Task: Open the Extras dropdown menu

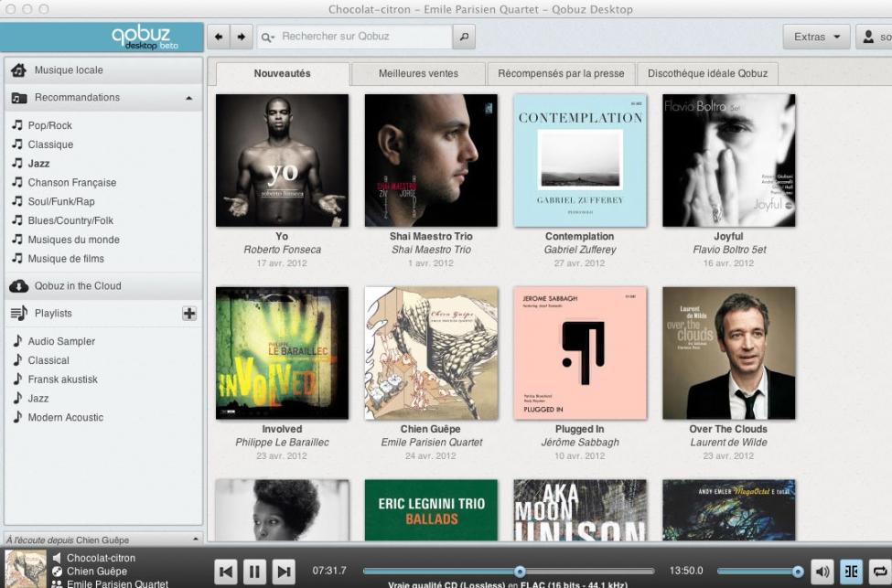Action: (816, 37)
